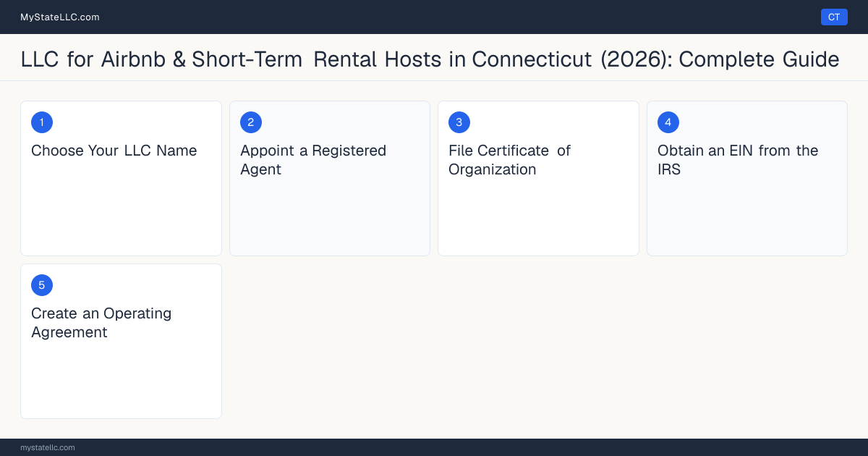Click the MyStateLLC.com header brand link
Image resolution: width=868 pixels, height=456 pixels.
(x=60, y=17)
